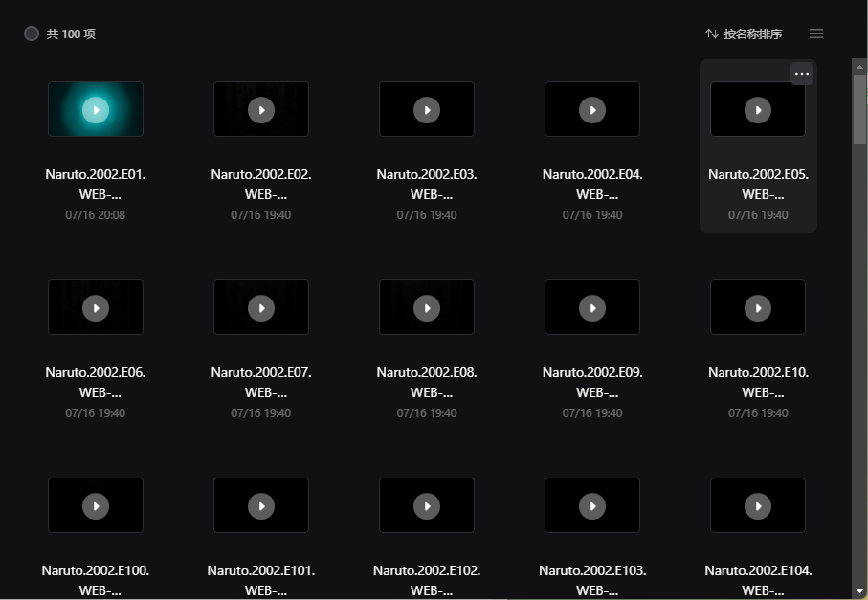Click the 07/16 20:08 date under E01
This screenshot has width=868, height=600.
[95, 214]
